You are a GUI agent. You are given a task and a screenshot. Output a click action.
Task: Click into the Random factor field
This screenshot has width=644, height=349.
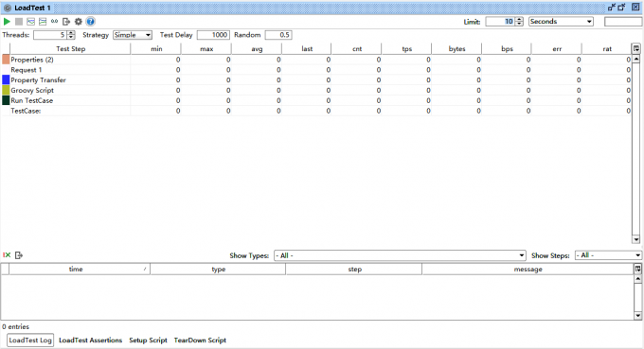(x=278, y=35)
